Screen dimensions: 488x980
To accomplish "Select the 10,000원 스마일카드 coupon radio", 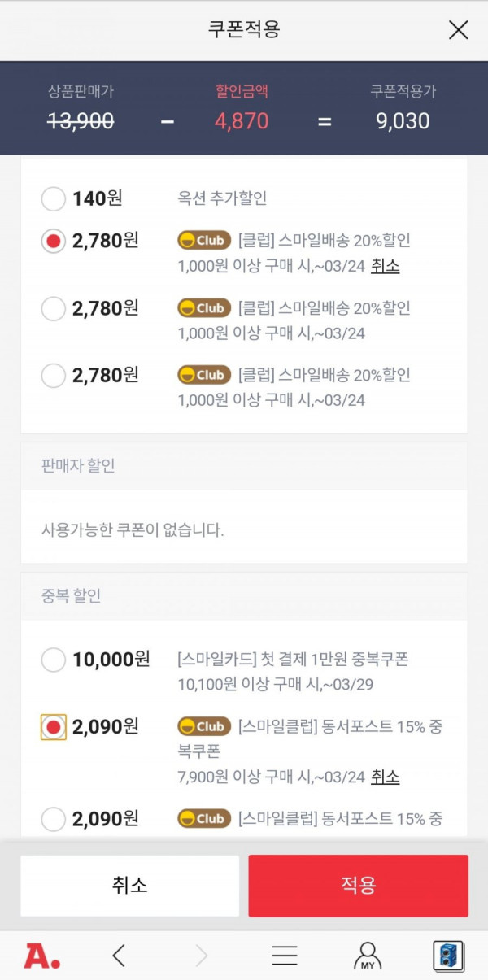I will [x=54, y=660].
